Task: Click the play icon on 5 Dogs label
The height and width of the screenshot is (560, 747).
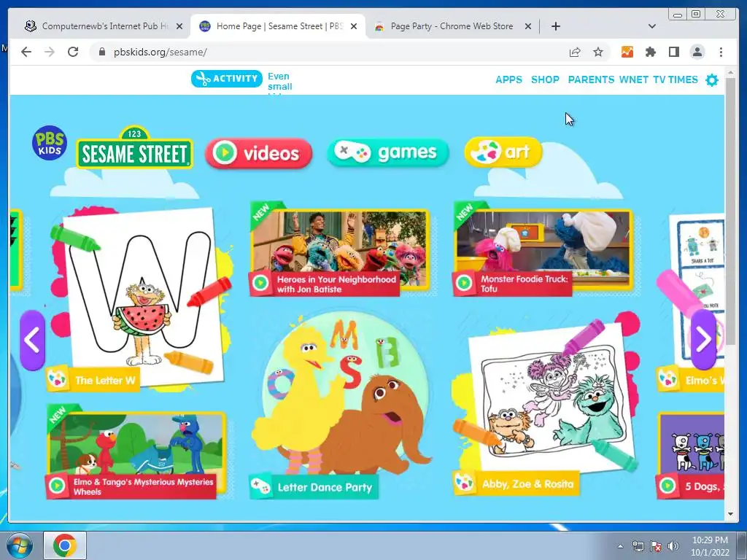Action: [667, 486]
